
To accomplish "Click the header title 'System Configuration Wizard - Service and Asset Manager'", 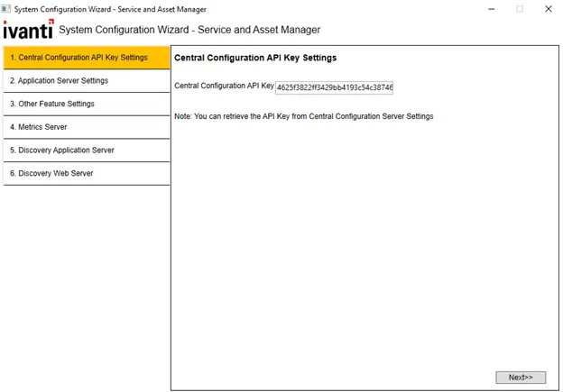I will pos(189,30).
